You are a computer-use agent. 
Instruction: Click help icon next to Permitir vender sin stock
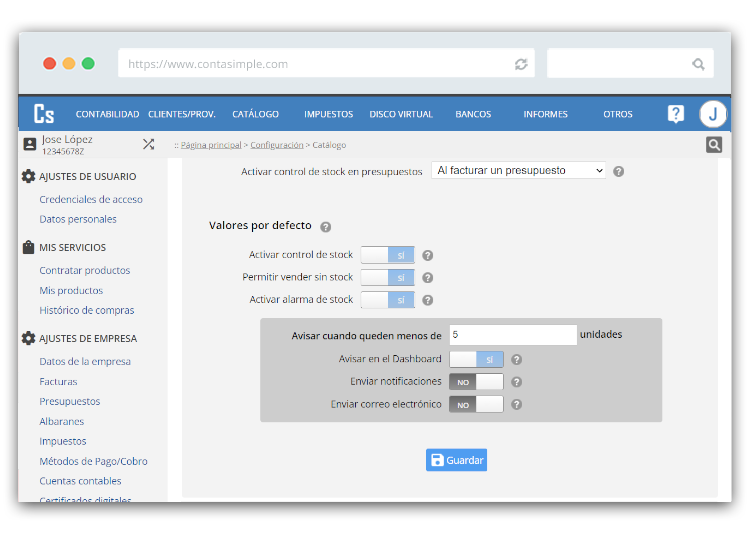(x=427, y=278)
